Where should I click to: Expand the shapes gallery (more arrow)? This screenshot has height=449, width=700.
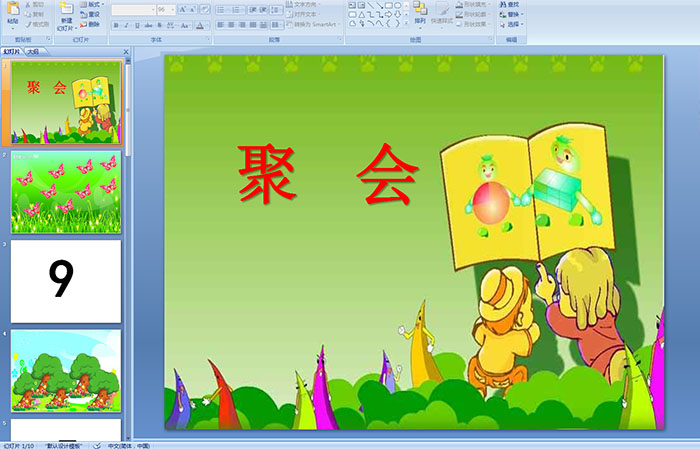tap(406, 23)
